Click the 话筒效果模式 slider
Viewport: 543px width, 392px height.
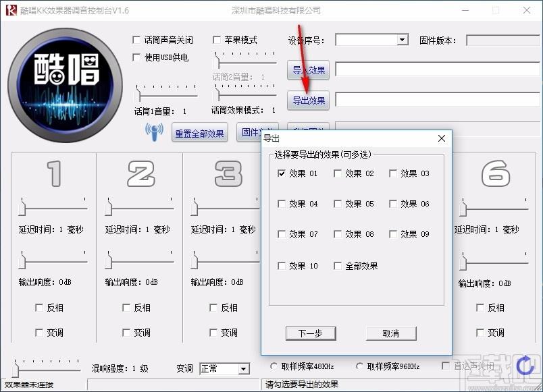pyautogui.click(x=246, y=93)
